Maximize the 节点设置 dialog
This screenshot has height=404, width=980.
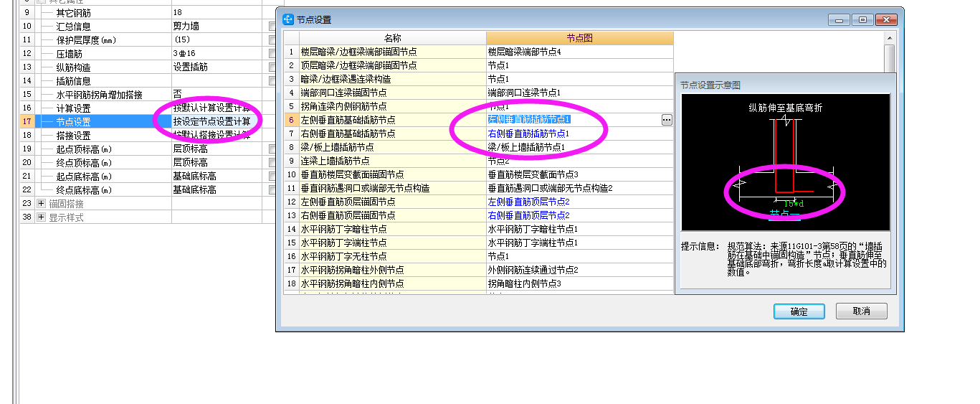click(x=862, y=19)
